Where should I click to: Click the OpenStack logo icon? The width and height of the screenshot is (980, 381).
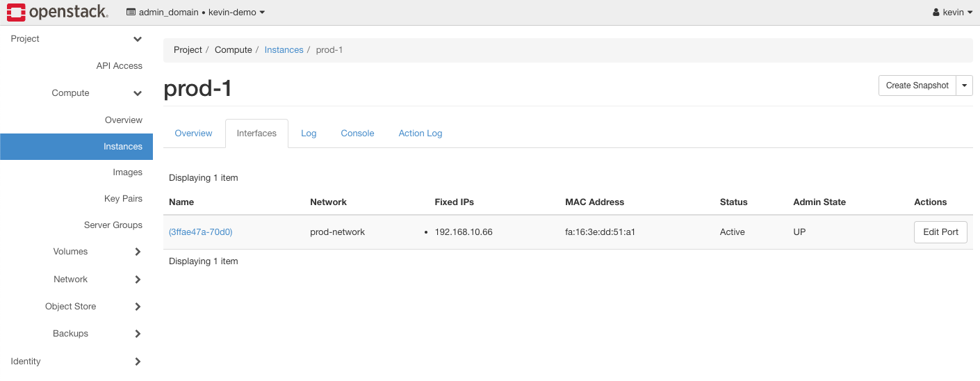(x=17, y=12)
